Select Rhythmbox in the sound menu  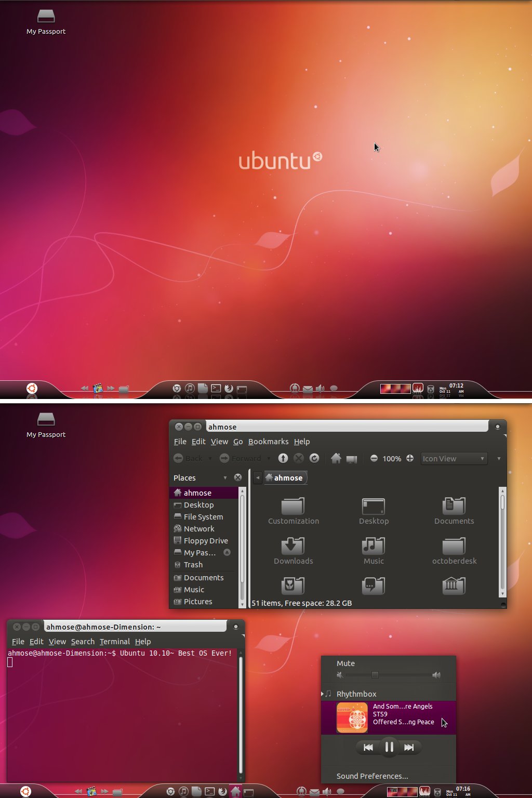(356, 694)
